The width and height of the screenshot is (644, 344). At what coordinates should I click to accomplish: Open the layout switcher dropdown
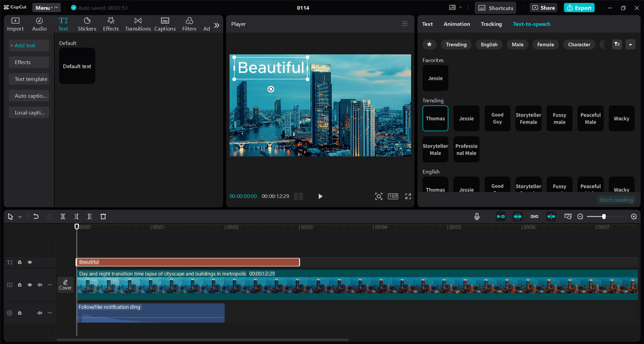click(x=456, y=8)
